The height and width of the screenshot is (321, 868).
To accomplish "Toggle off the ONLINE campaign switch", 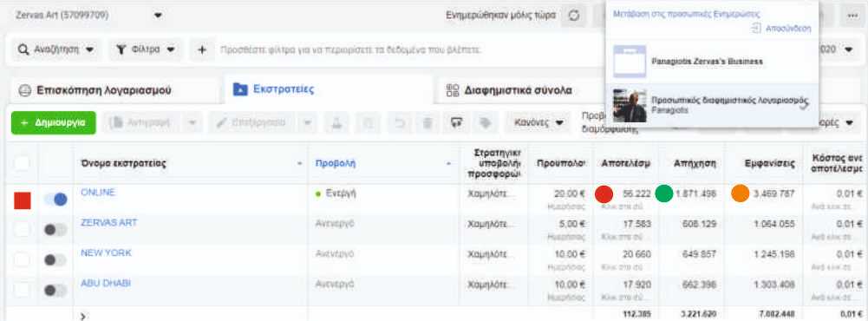I will click(x=55, y=200).
